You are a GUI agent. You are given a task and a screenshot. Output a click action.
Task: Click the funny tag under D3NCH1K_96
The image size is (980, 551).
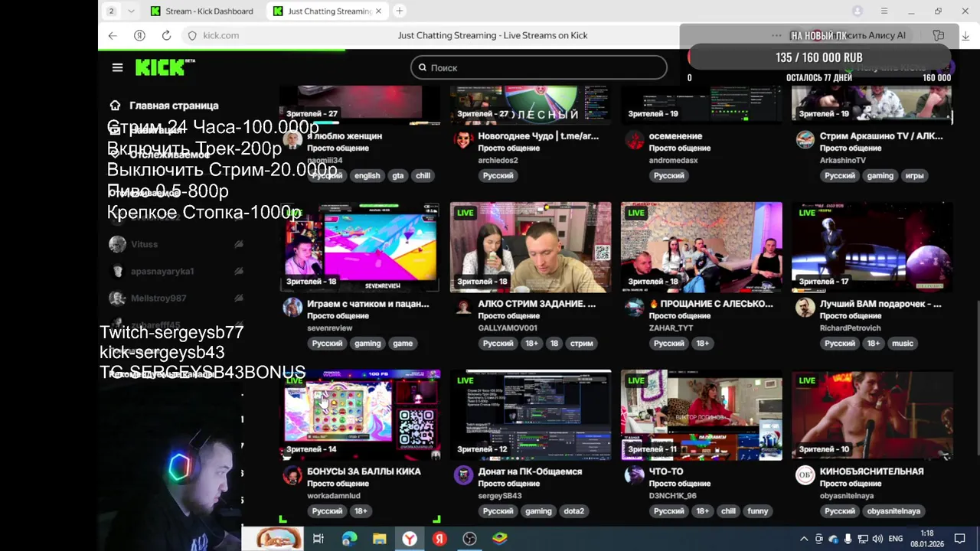(758, 511)
